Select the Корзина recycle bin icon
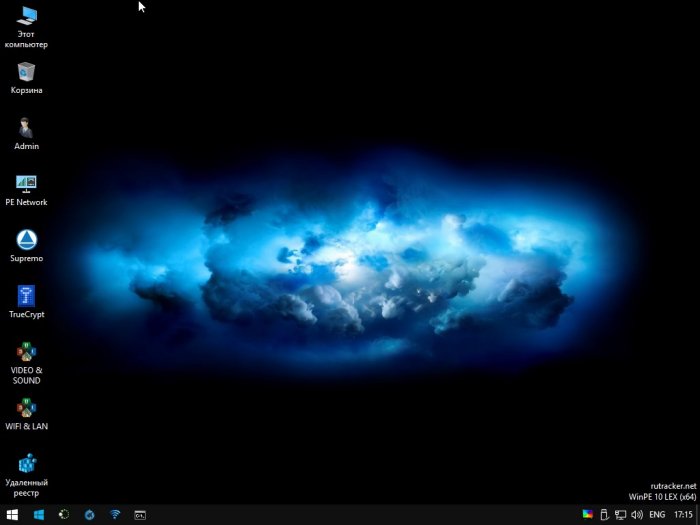 click(26, 72)
